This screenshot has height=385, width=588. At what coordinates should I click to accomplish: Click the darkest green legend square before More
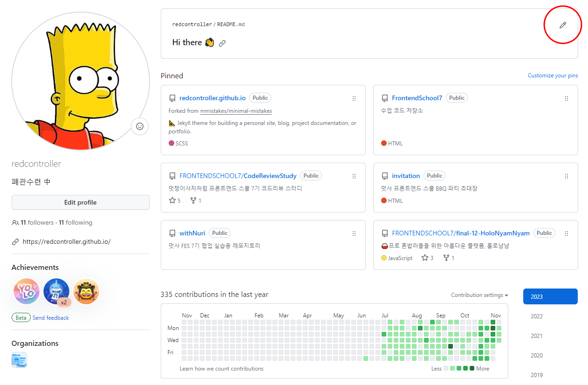click(x=472, y=368)
